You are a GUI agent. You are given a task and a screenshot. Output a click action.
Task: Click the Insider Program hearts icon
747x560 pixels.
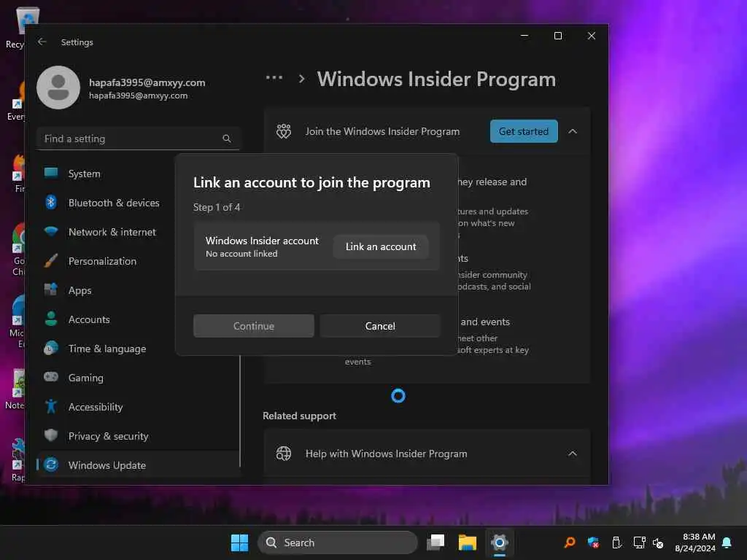284,131
